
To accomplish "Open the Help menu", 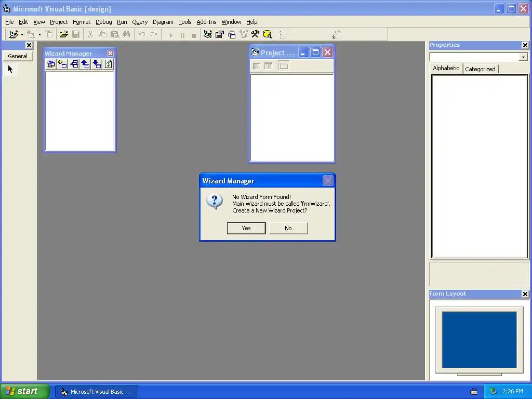I will pos(252,22).
